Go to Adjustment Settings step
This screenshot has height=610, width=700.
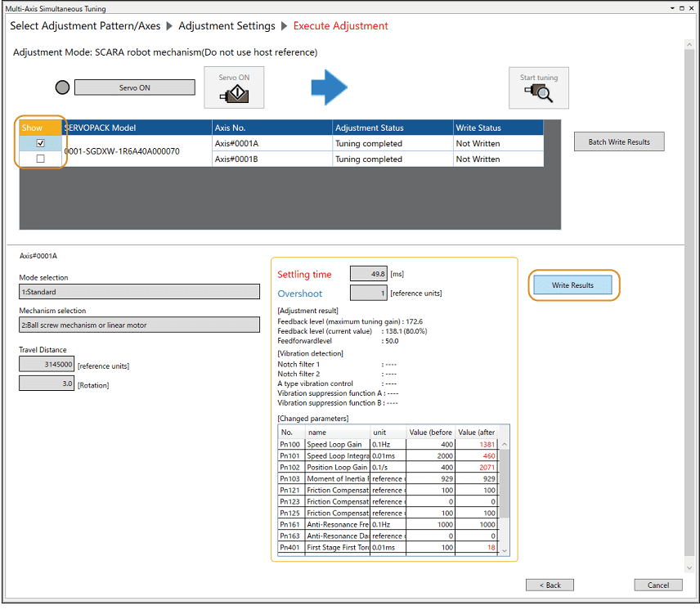tap(227, 25)
